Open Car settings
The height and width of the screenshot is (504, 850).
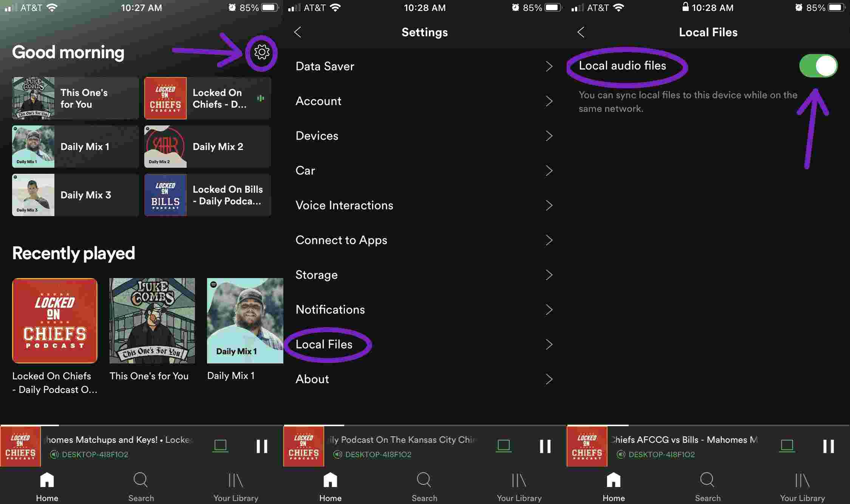pos(425,171)
